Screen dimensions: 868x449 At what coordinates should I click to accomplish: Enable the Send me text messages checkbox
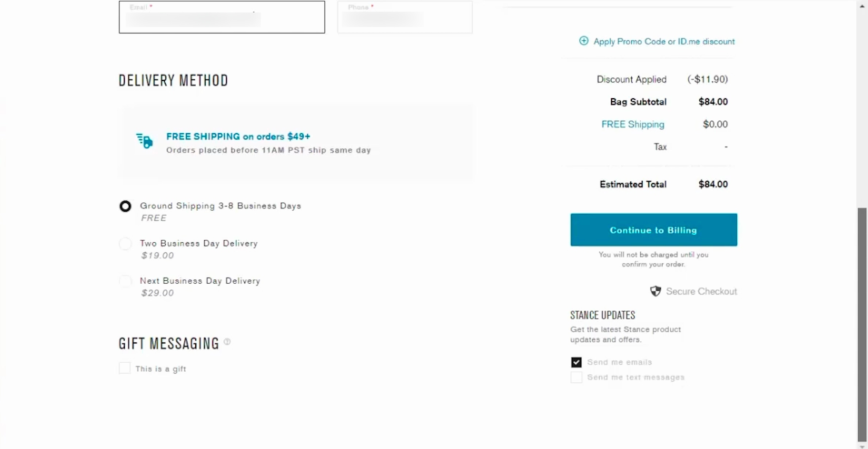(576, 377)
